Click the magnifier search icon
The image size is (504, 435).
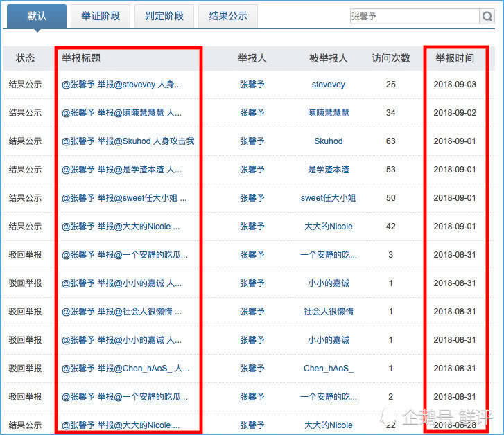click(487, 17)
